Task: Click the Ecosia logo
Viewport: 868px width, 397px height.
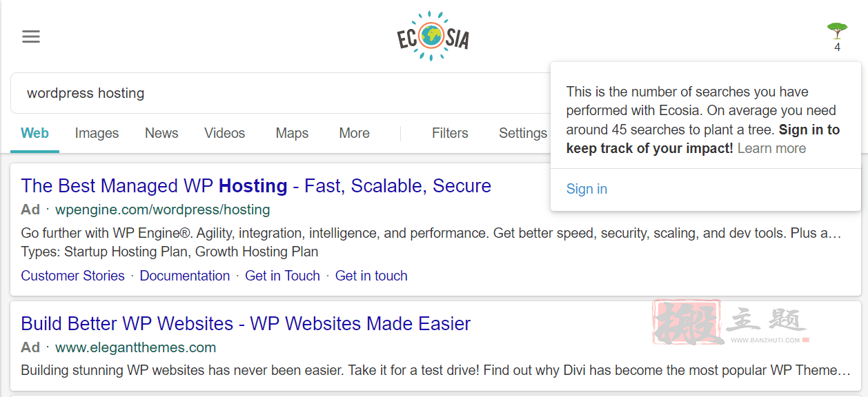Action: pos(433,37)
